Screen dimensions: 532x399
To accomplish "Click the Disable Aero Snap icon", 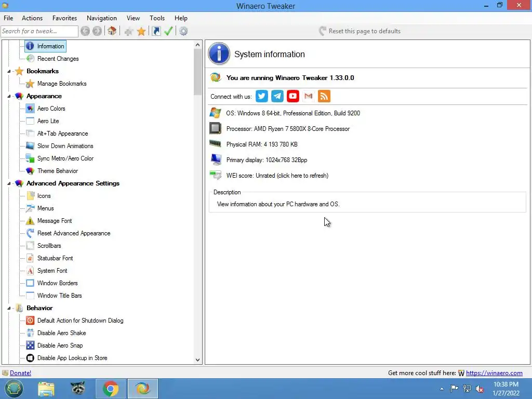I will tap(30, 345).
